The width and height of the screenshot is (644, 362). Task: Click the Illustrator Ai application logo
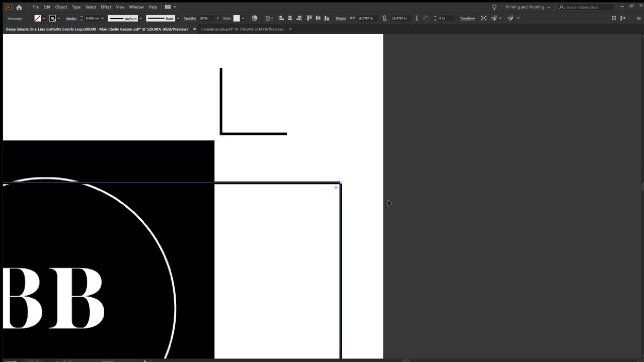[x=8, y=7]
